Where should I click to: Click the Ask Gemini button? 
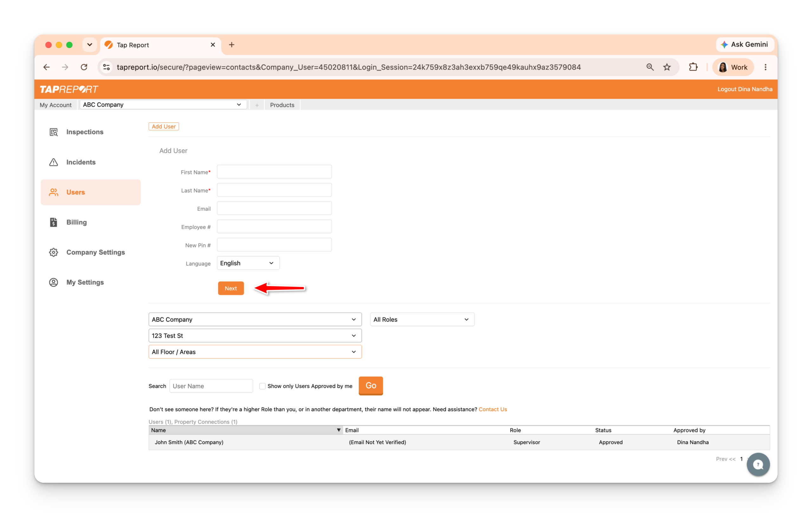[745, 44]
